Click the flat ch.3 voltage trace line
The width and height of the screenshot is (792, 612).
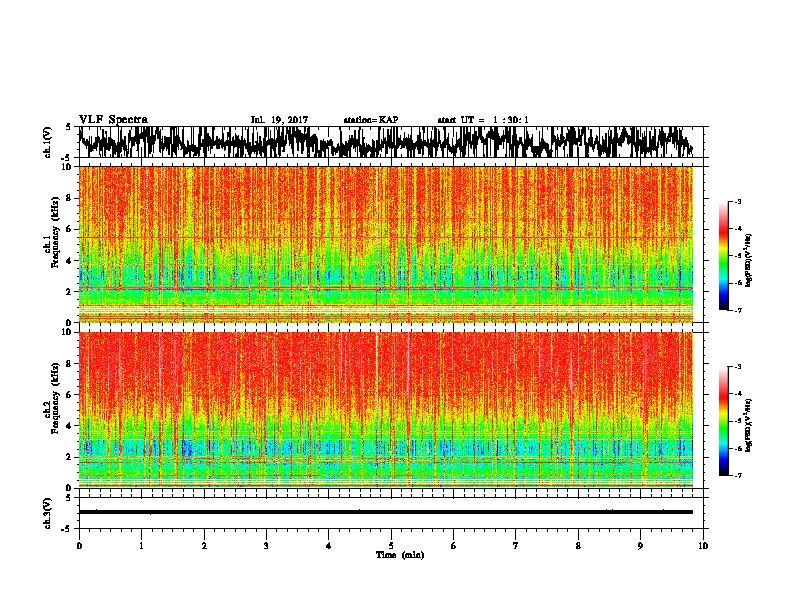click(x=386, y=512)
